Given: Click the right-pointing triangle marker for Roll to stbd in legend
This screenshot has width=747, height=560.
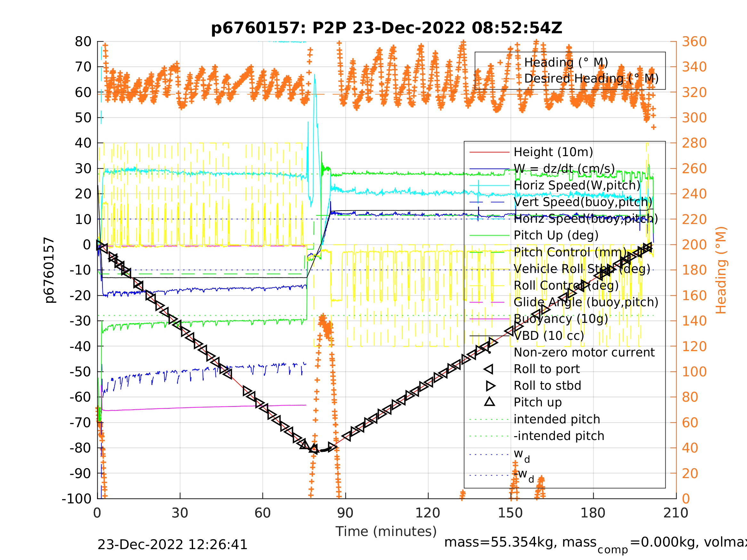Looking at the screenshot, I should coord(491,386).
